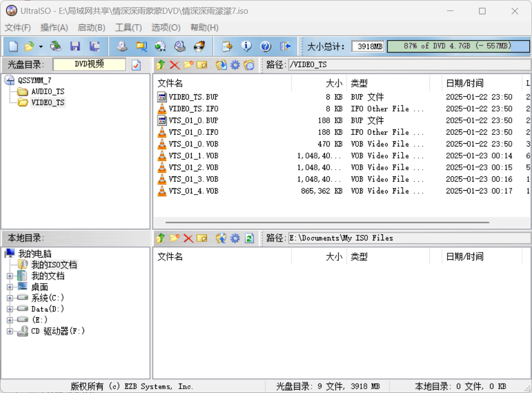Click the blue gear icon in local pane
532x393 pixels.
[x=235, y=238]
